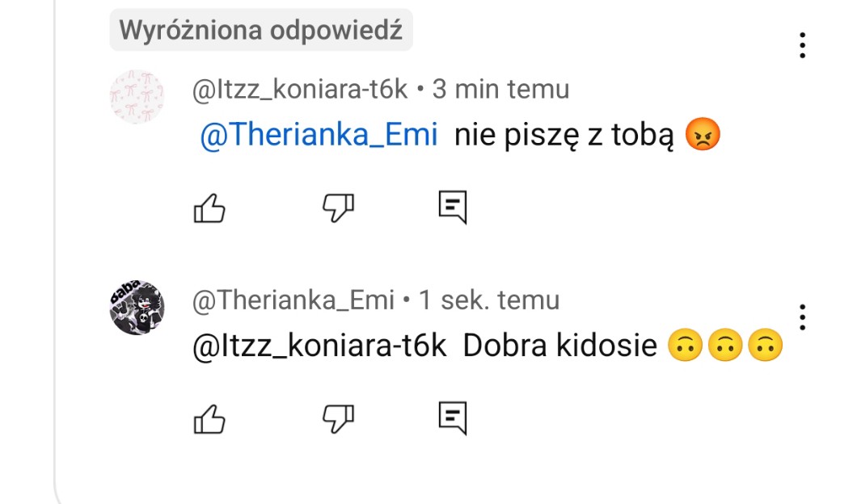Reply to the Itzz_koniara-t6k comment
Screen dimensions: 857x504
453,208
